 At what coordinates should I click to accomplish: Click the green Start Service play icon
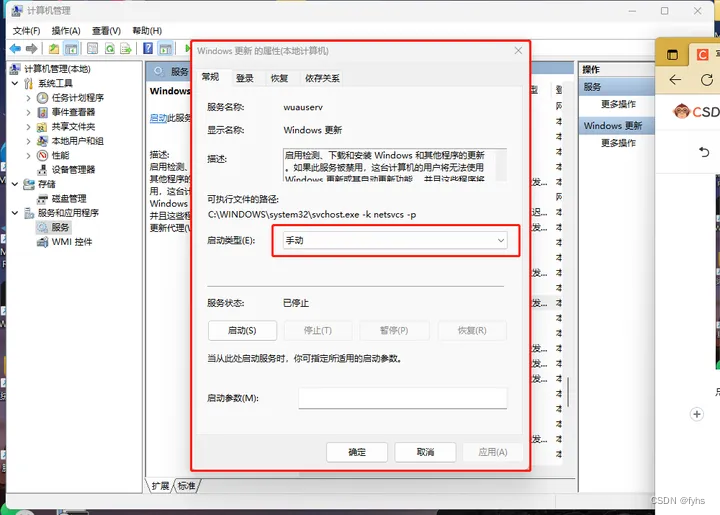point(187,48)
